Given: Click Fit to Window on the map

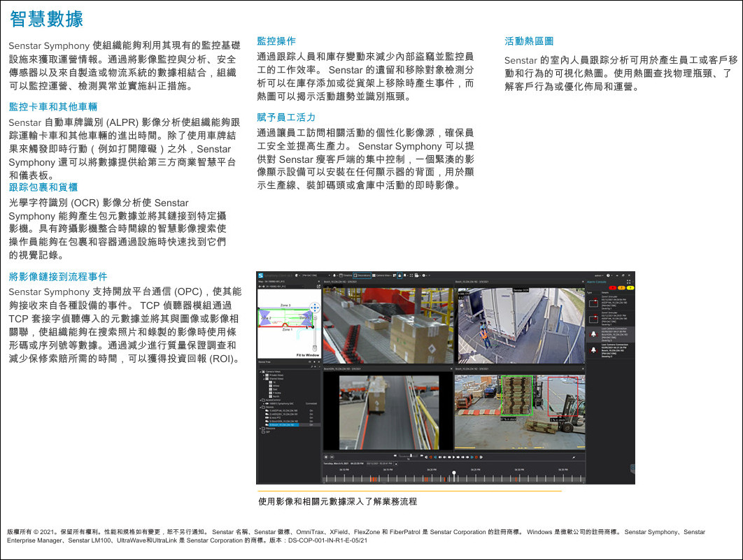Looking at the screenshot, I should [x=309, y=355].
